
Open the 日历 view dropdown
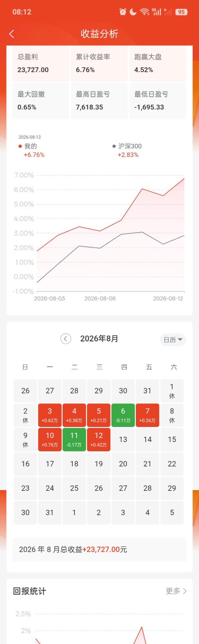pos(173,340)
